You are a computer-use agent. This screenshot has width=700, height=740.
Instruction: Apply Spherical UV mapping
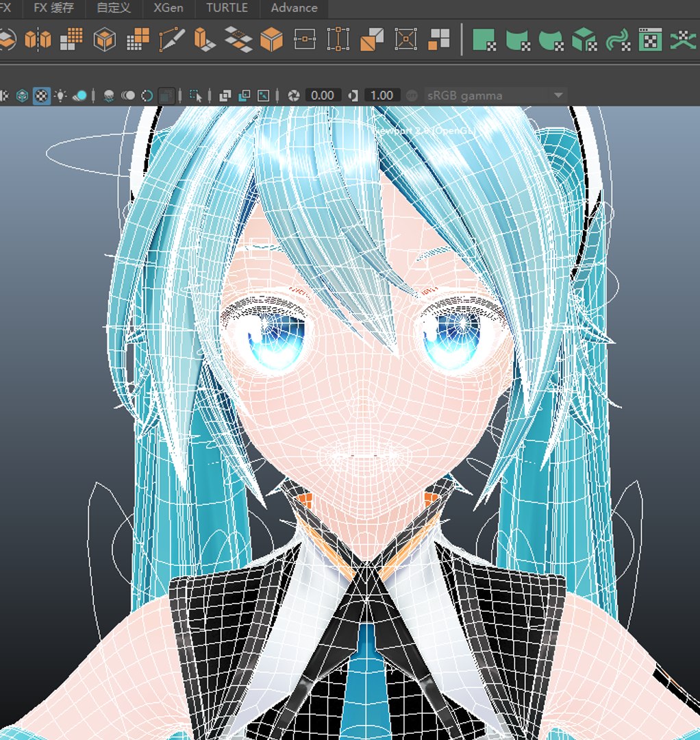click(x=551, y=40)
